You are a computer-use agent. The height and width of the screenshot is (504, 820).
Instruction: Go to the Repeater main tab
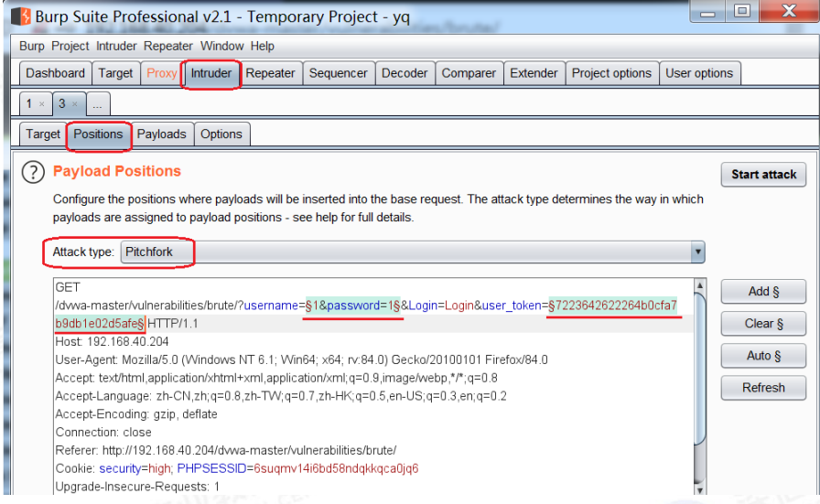click(x=270, y=73)
